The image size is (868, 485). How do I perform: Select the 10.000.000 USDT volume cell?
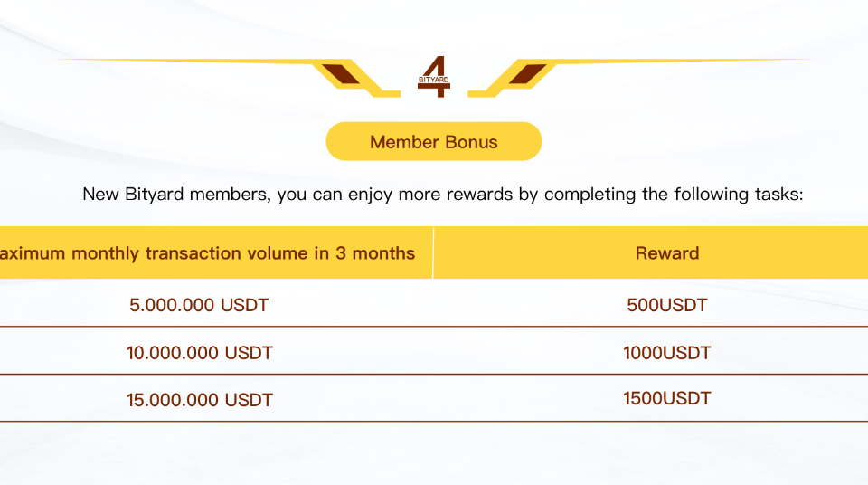tap(199, 353)
